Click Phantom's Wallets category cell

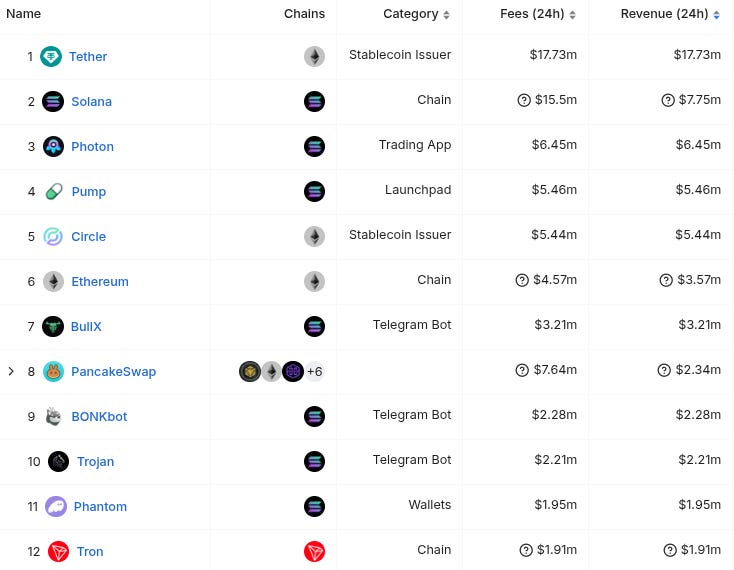pos(430,504)
